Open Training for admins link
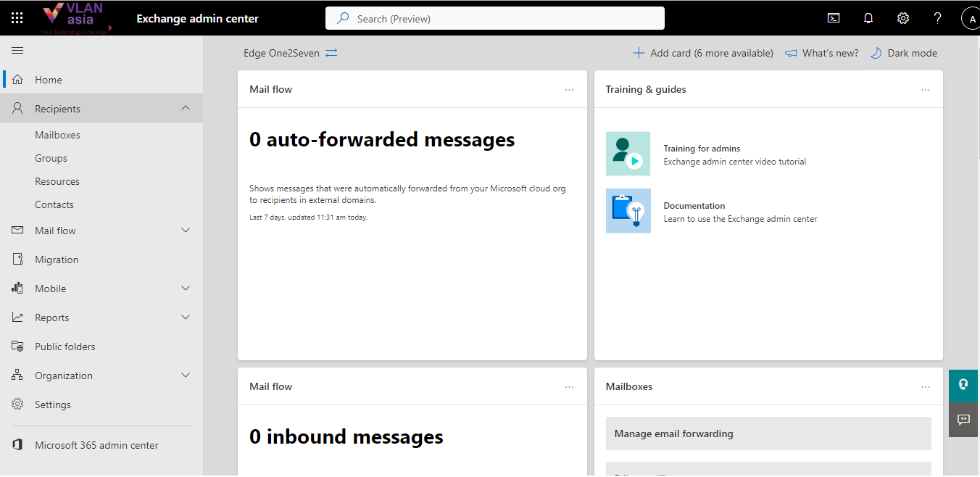 click(702, 149)
